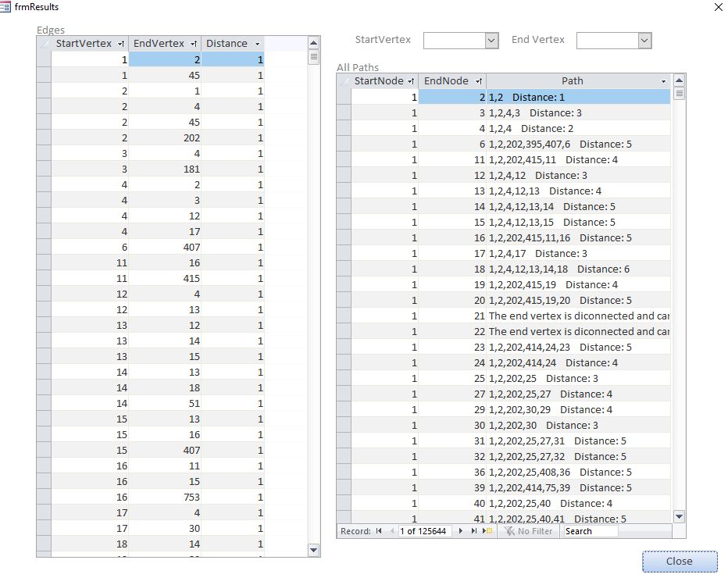Select path cell '1,2,202,30,29 Distance: 4'
Viewport: 728px width, 585px height.
point(578,409)
